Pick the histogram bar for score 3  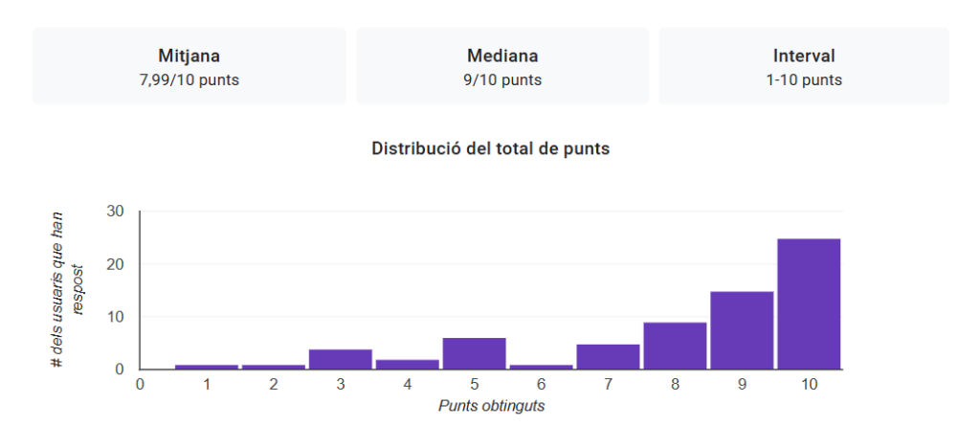pos(341,359)
